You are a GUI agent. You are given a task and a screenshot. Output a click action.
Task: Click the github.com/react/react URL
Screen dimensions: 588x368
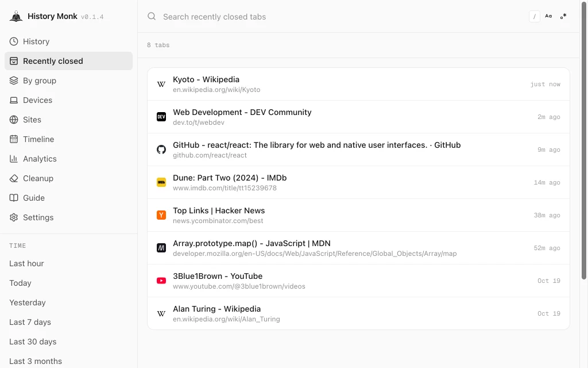[x=210, y=155]
